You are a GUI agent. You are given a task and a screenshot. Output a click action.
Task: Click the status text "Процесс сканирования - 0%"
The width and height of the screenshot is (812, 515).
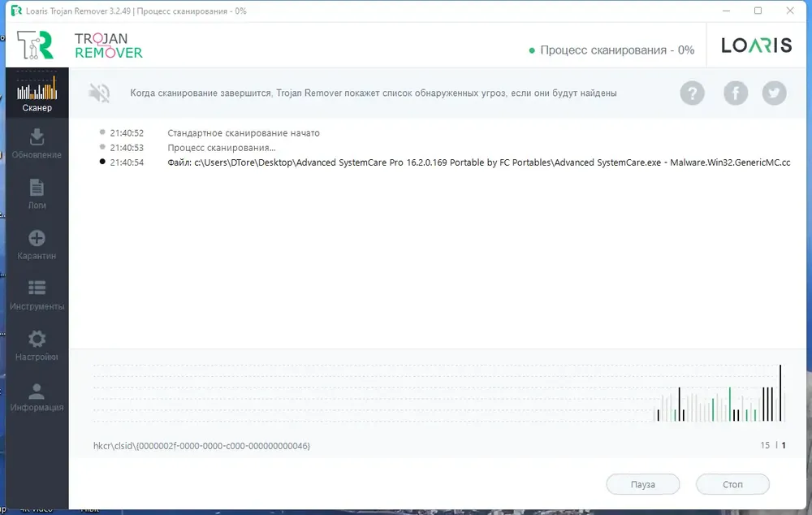tap(617, 50)
